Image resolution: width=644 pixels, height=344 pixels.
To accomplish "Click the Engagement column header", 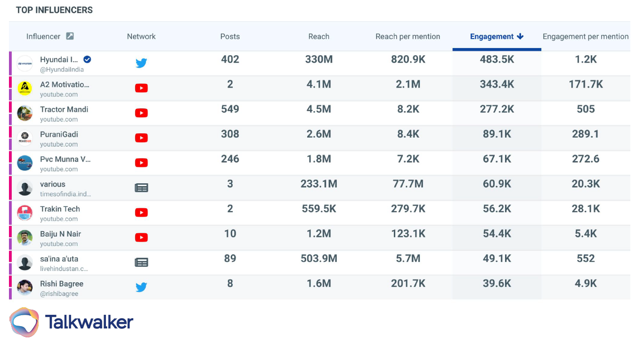I will pyautogui.click(x=492, y=36).
